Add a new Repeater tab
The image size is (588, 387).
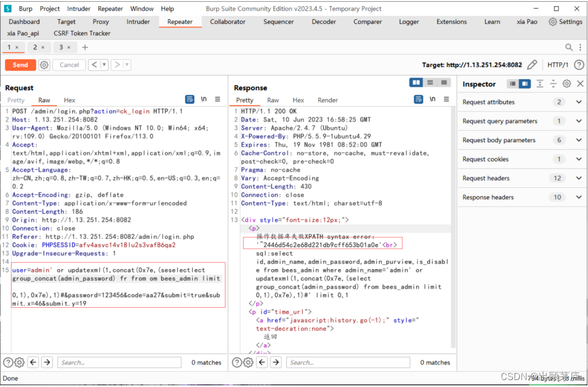tap(85, 47)
